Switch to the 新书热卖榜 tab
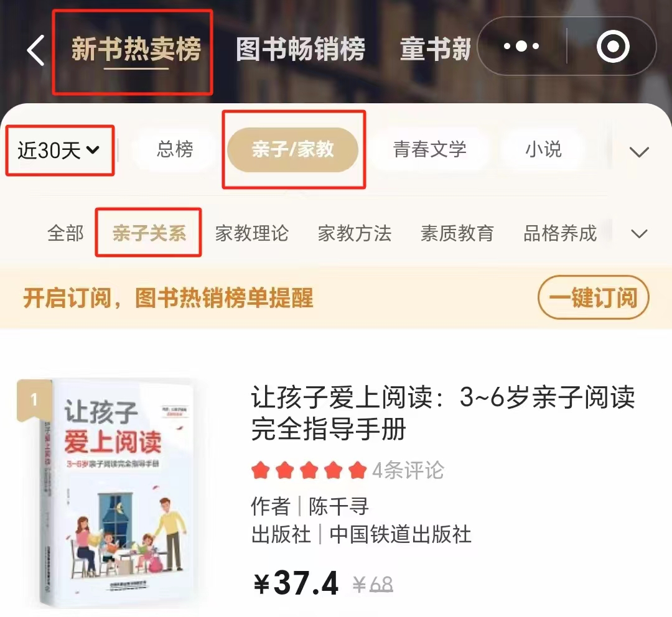Viewport: 672px width, 617px height. 136,49
